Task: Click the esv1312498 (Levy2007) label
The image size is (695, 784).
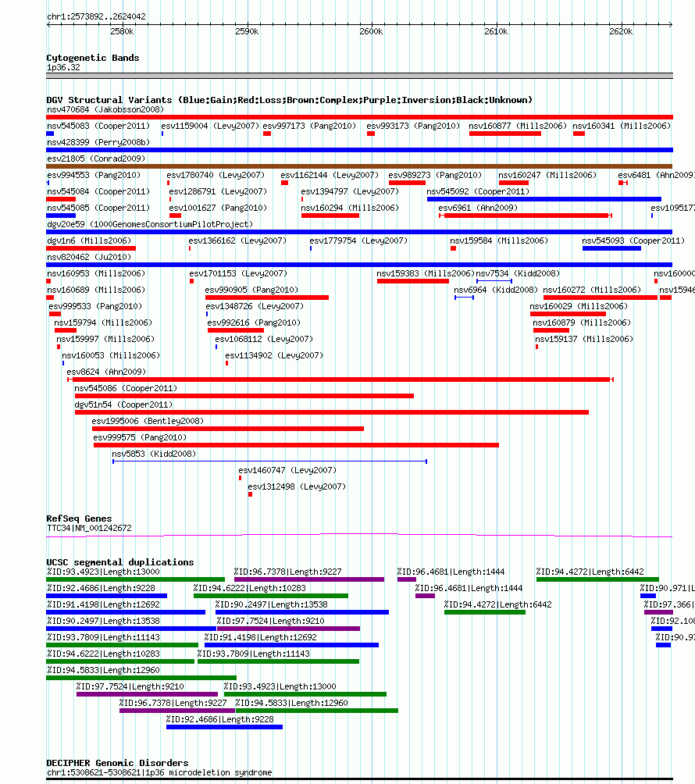Action: pyautogui.click(x=297, y=486)
